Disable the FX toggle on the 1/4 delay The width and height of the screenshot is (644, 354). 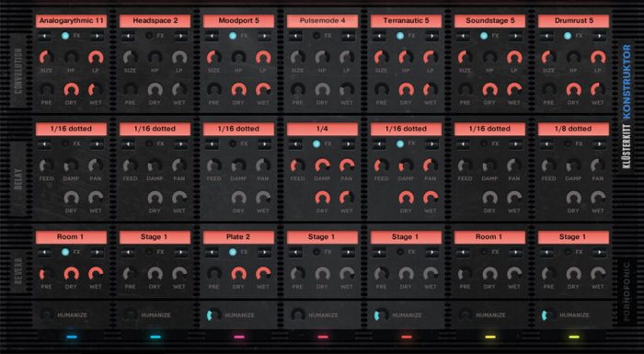[x=316, y=143]
